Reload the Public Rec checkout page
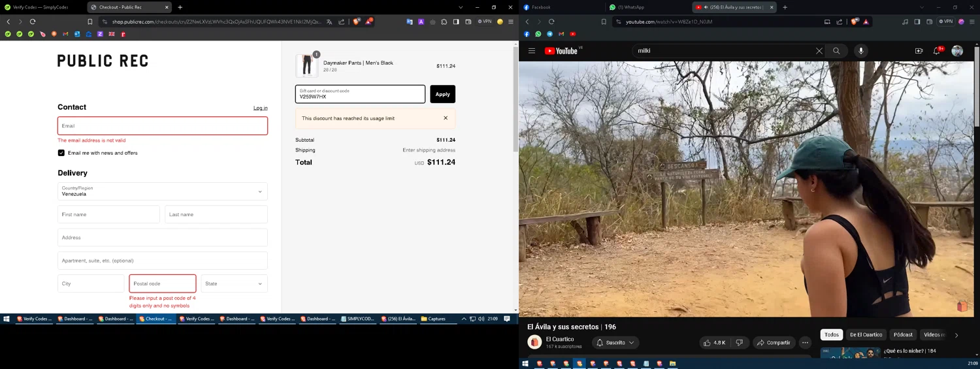Viewport: 980px width, 369px height. pos(33,22)
